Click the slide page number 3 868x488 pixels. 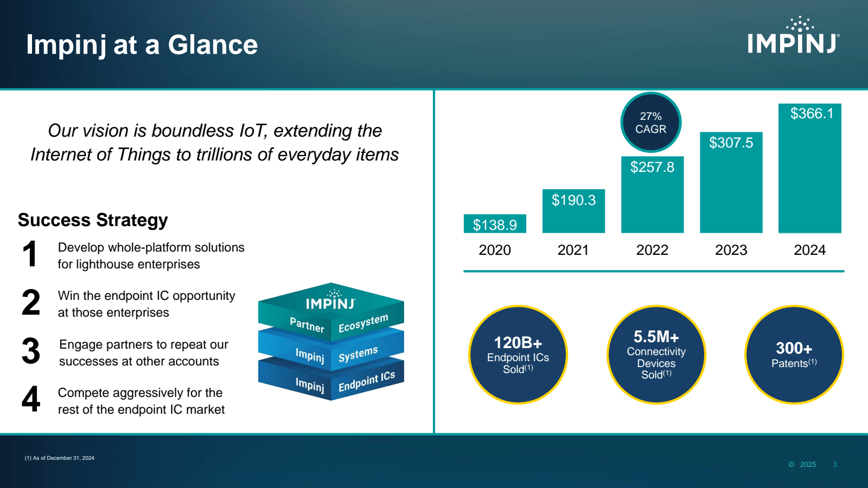click(x=835, y=464)
